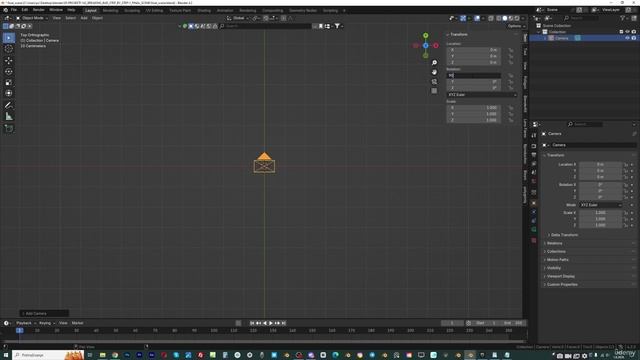Click Scale X field in sidebar Transform
640x360 pixels.
[x=473, y=108]
